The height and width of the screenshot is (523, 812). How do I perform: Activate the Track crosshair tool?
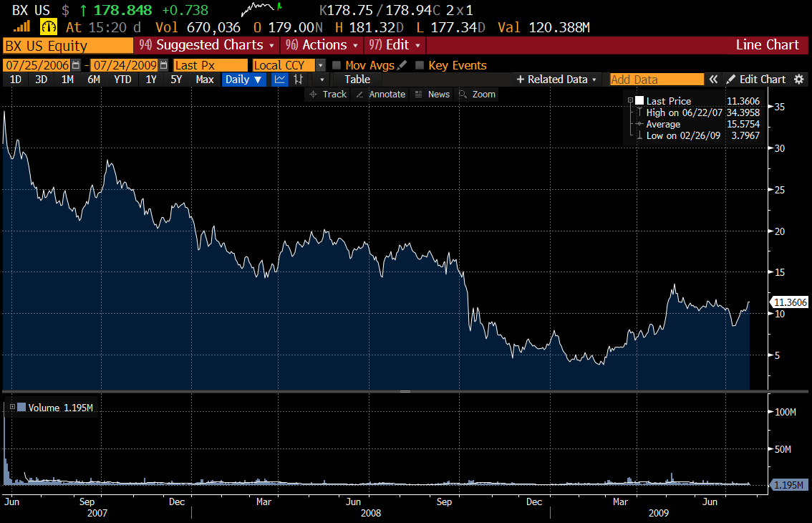point(328,95)
